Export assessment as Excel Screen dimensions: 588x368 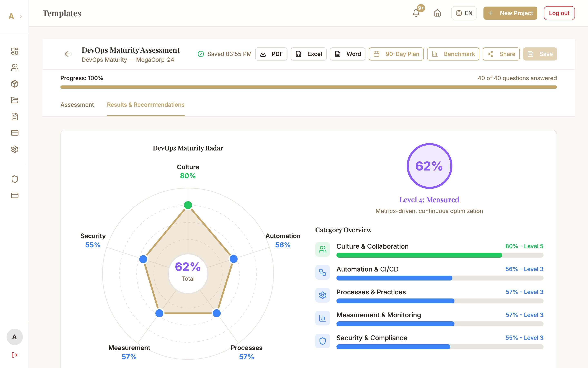tap(308, 54)
